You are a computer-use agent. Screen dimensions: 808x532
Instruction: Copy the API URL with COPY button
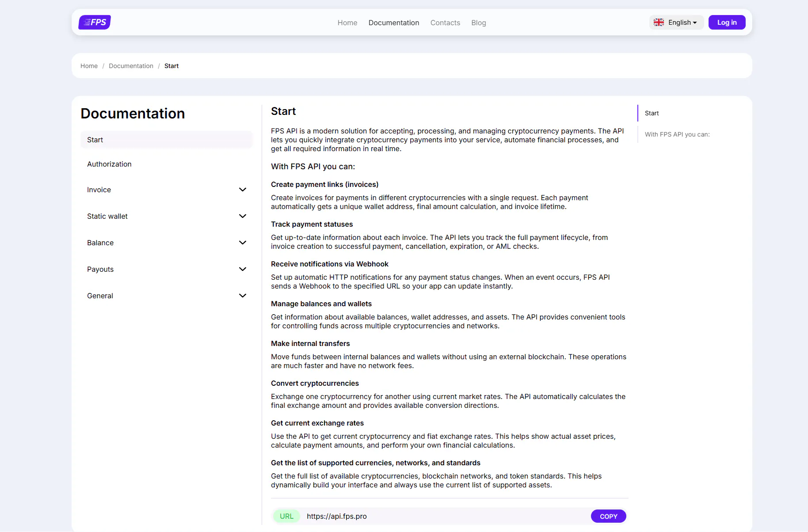tap(608, 516)
